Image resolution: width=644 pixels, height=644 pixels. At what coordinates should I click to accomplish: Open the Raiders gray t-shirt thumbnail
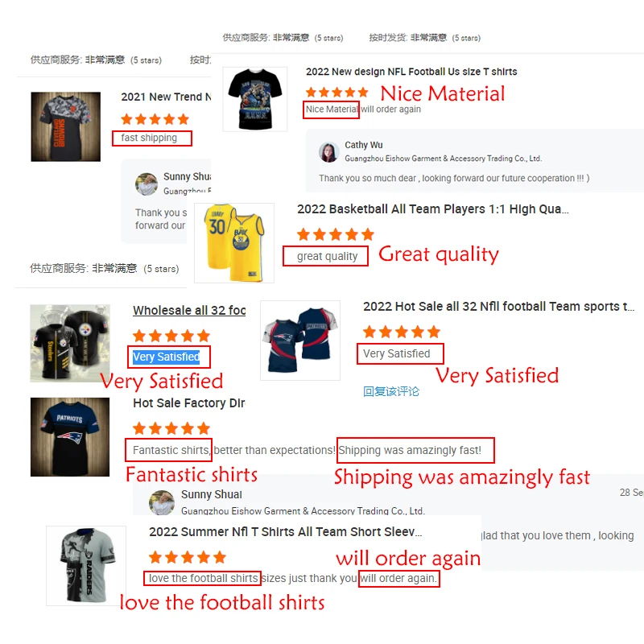[x=86, y=566]
